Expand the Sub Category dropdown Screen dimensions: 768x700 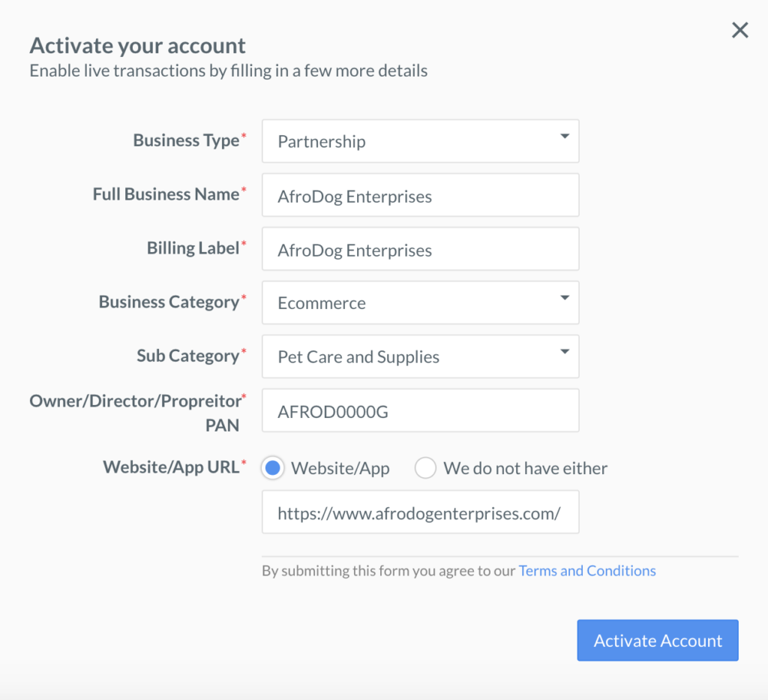(420, 356)
